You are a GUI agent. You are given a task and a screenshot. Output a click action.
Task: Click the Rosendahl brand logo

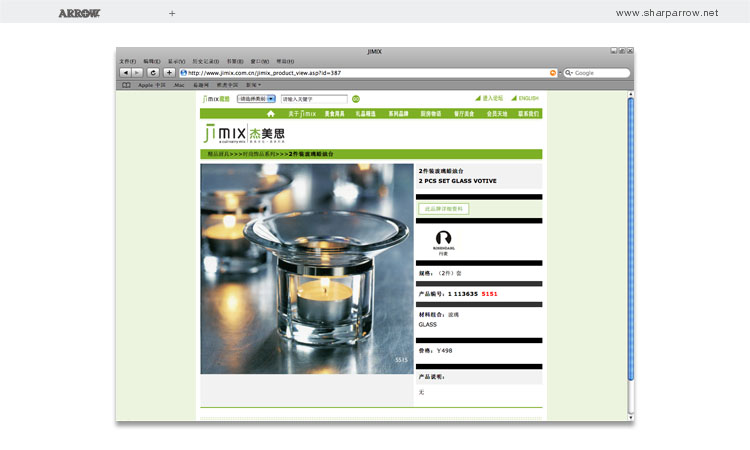coord(443,243)
